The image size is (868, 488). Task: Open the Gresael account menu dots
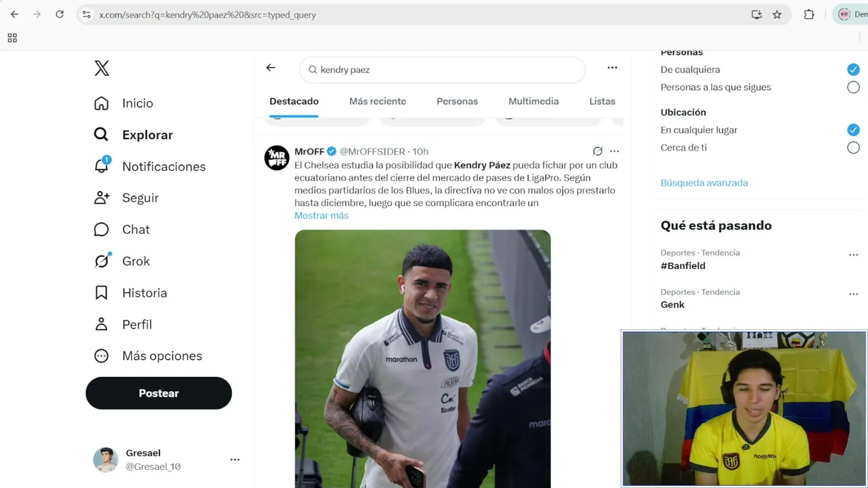pos(235,460)
